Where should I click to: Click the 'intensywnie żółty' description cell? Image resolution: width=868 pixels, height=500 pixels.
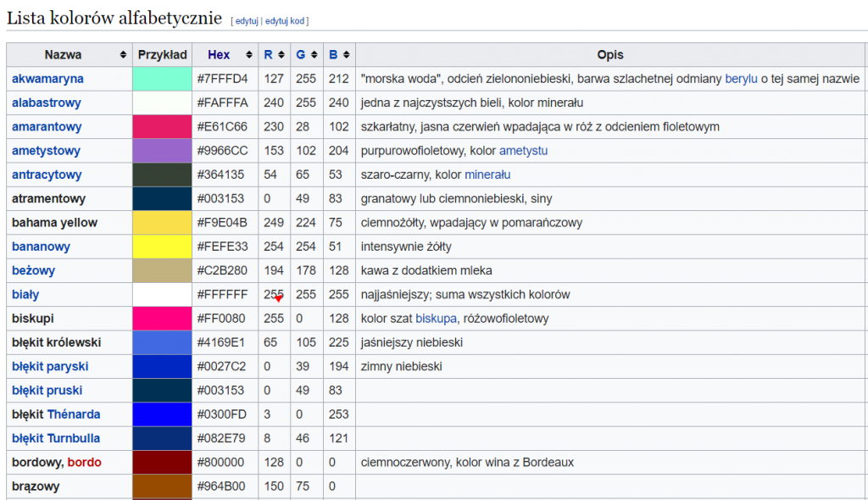coord(610,247)
